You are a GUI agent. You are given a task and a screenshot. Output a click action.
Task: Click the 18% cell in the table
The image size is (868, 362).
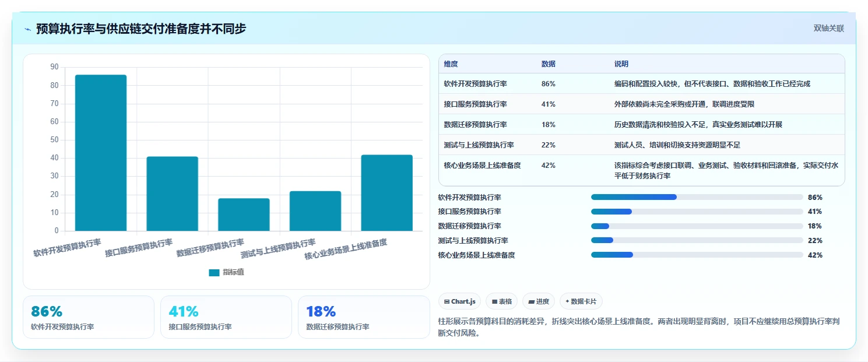point(549,125)
